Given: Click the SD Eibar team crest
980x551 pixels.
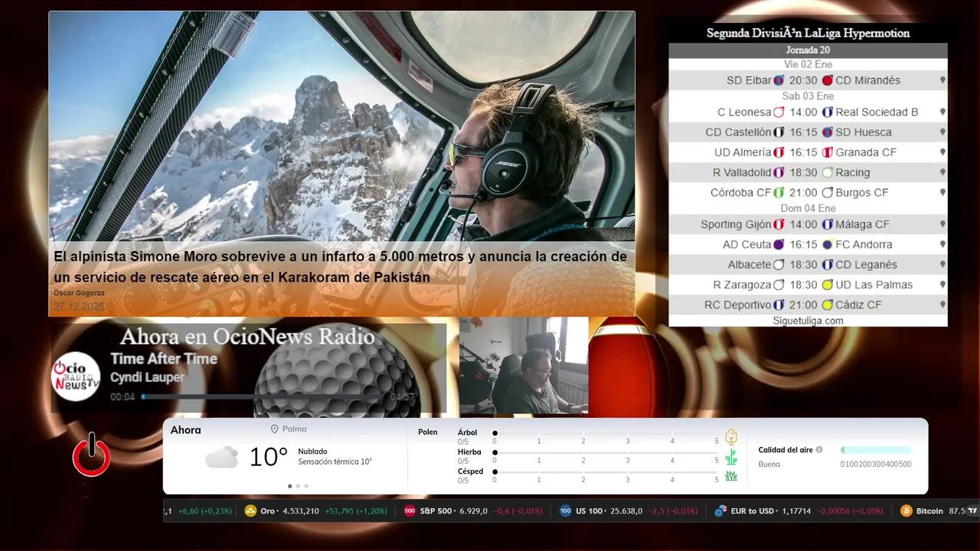Looking at the screenshot, I should click(779, 80).
